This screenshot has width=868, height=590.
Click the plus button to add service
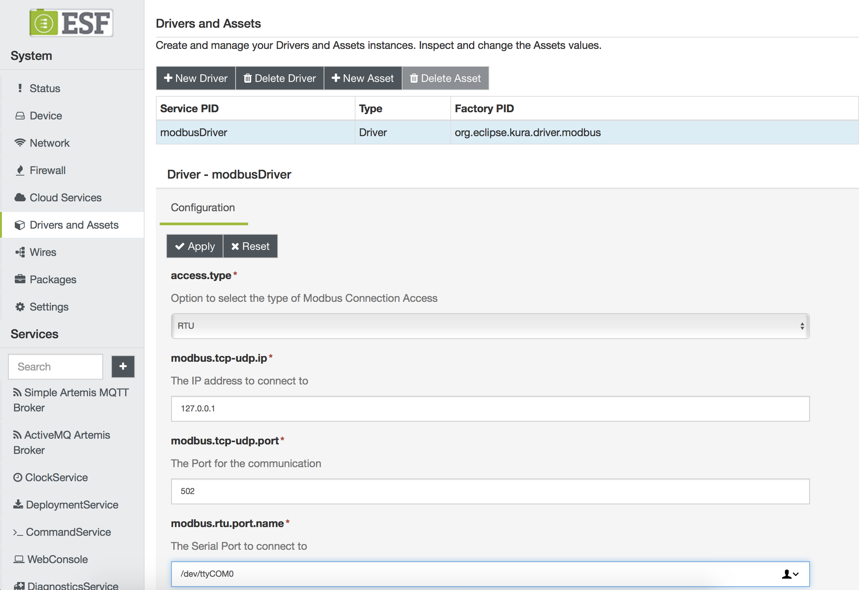tap(123, 366)
